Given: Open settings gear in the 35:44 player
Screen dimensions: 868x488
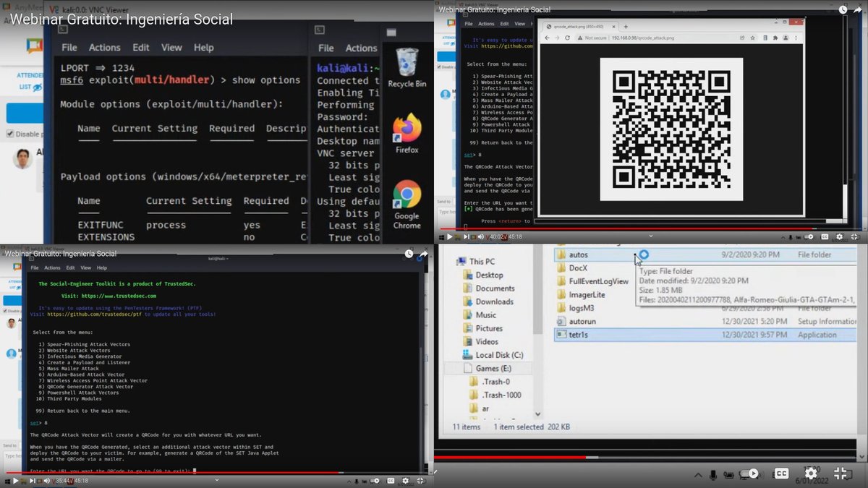Looking at the screenshot, I should coord(405,481).
